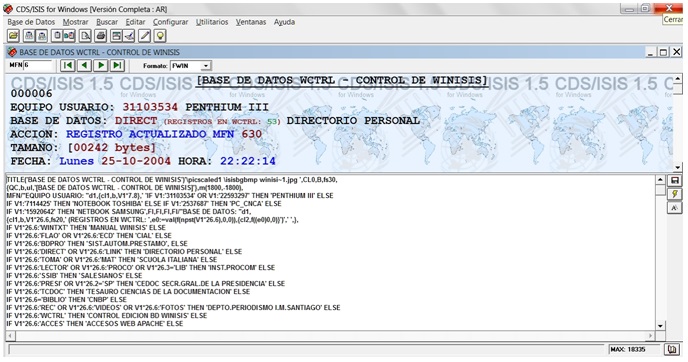Go to the next record
688x362 pixels.
click(x=101, y=65)
